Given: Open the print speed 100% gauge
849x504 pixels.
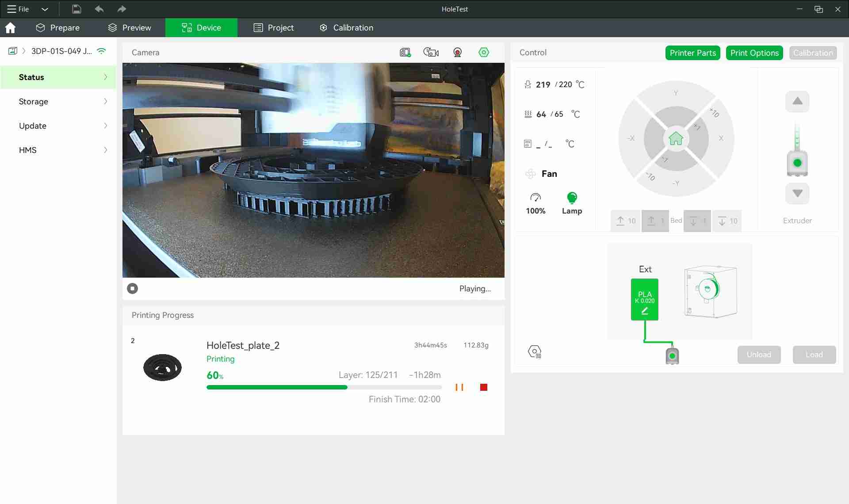Looking at the screenshot, I should pyautogui.click(x=535, y=204).
